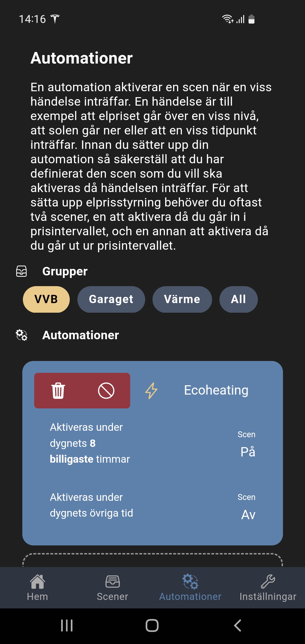Filter by the Värme group
The height and width of the screenshot is (644, 305).
click(182, 299)
